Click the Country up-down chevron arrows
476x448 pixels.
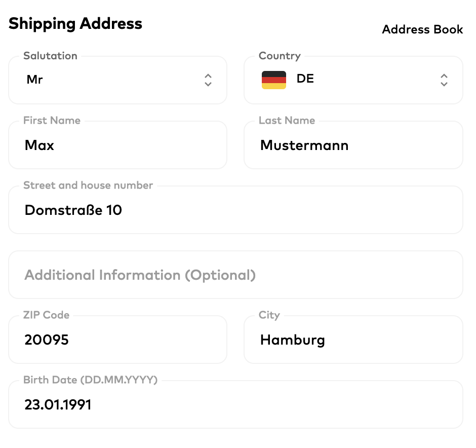pos(444,80)
